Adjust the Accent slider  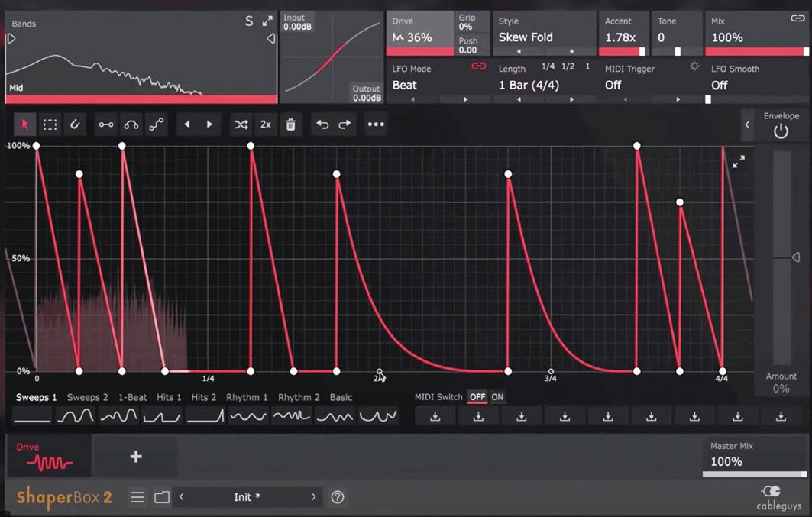(x=623, y=51)
